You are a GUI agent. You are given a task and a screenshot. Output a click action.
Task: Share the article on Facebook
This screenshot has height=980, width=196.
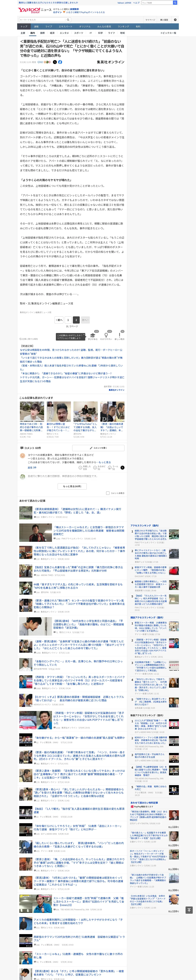click(x=60, y=62)
